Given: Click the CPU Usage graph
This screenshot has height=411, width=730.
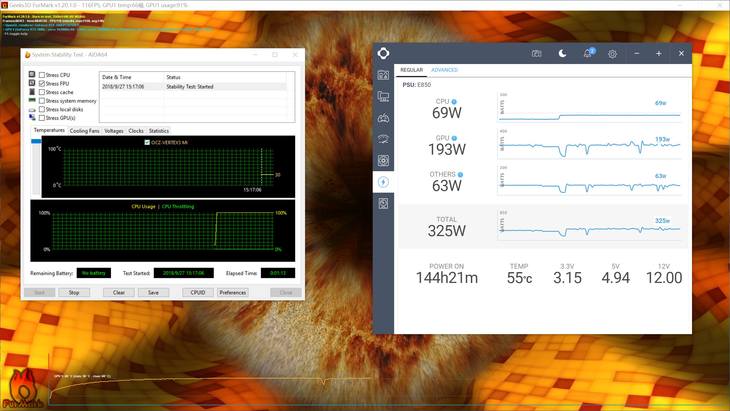Looking at the screenshot, I should (x=162, y=231).
